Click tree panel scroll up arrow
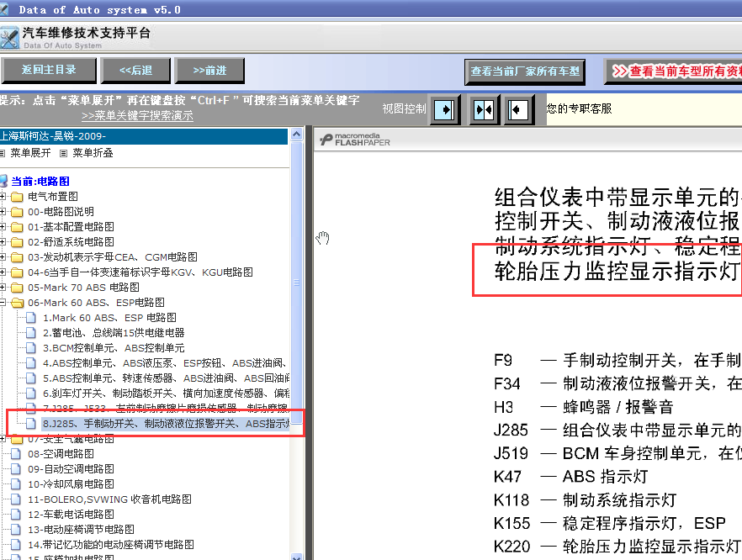The image size is (742, 560). [297, 135]
